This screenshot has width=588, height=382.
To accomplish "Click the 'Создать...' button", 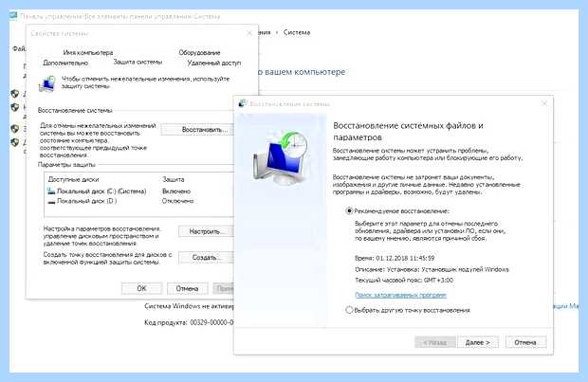I will [x=206, y=258].
